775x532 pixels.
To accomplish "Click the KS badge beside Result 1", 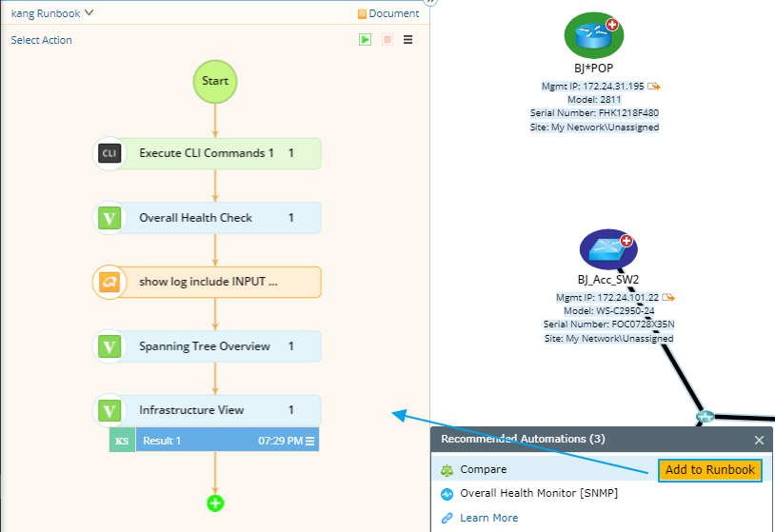I will pyautogui.click(x=122, y=441).
